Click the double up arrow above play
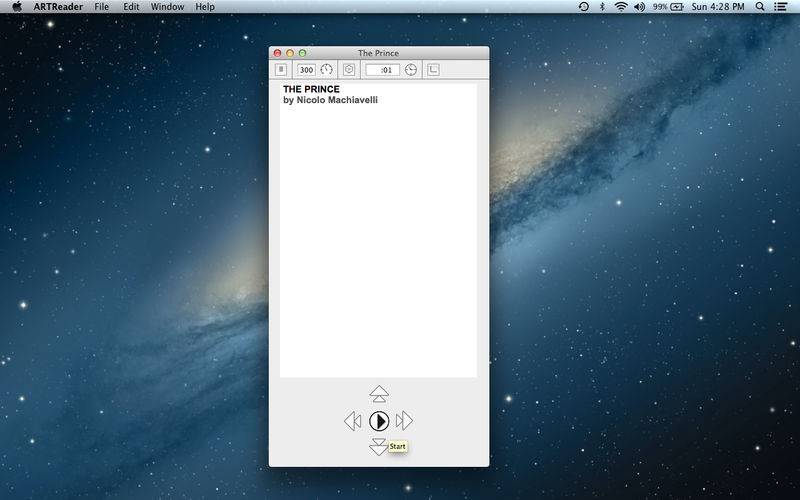The image size is (800, 500). 378,394
